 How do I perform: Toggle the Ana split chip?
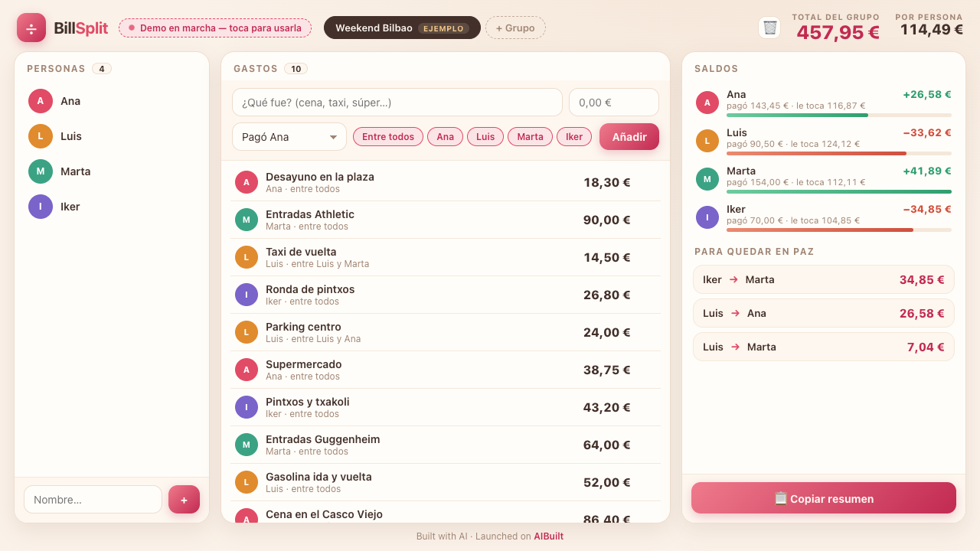coord(446,137)
